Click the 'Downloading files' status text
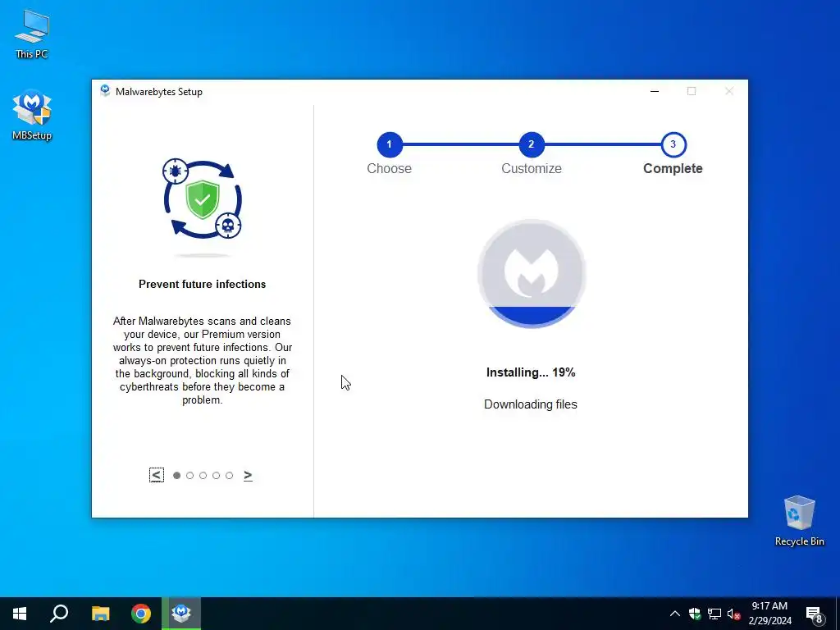This screenshot has height=630, width=840. 531,404
